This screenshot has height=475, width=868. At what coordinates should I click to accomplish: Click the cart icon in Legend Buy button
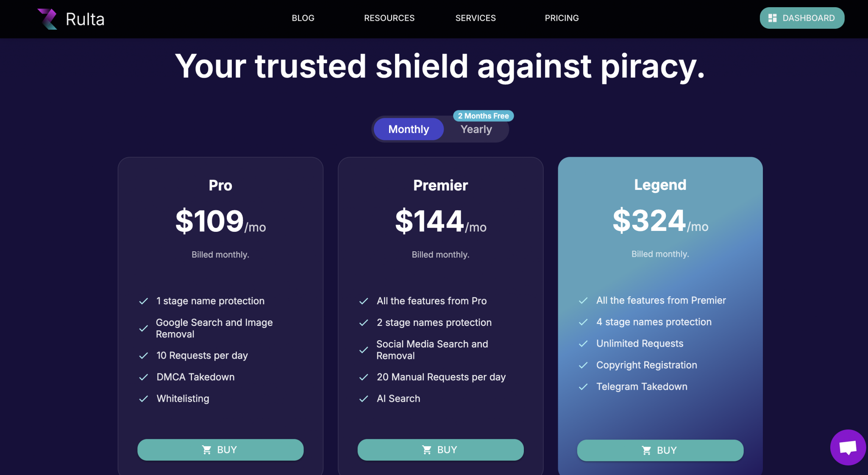[646, 450]
